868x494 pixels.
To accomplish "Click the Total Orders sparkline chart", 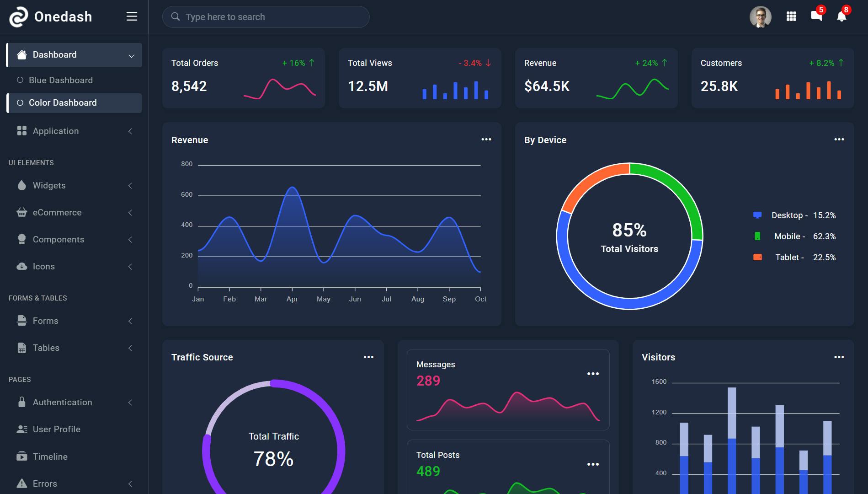I will [280, 89].
